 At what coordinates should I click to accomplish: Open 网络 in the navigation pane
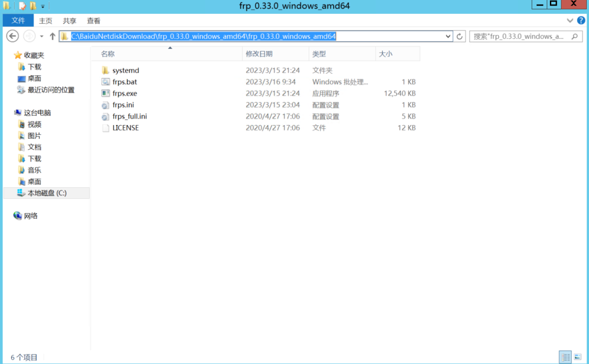[31, 216]
